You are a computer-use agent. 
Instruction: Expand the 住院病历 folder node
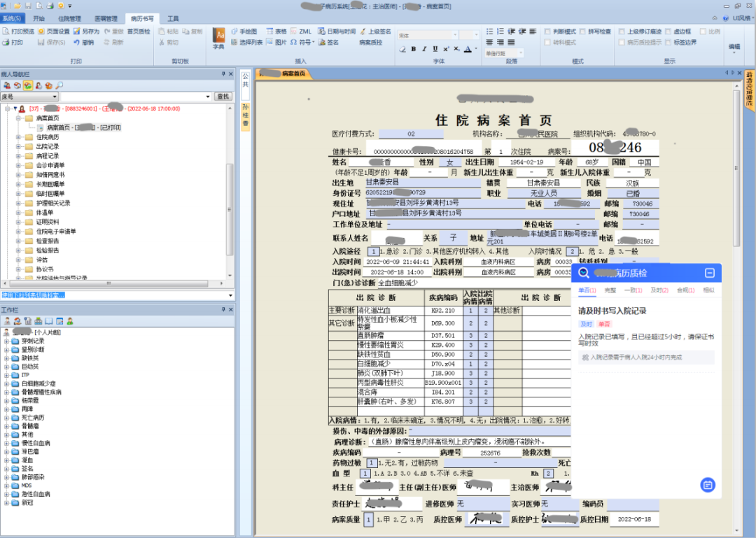click(x=19, y=137)
